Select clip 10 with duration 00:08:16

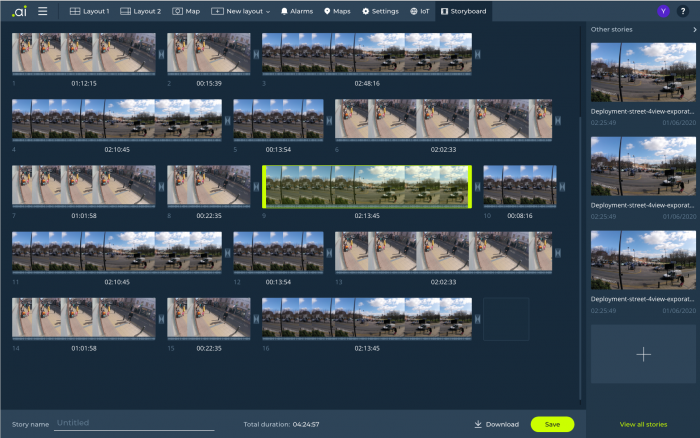point(520,186)
